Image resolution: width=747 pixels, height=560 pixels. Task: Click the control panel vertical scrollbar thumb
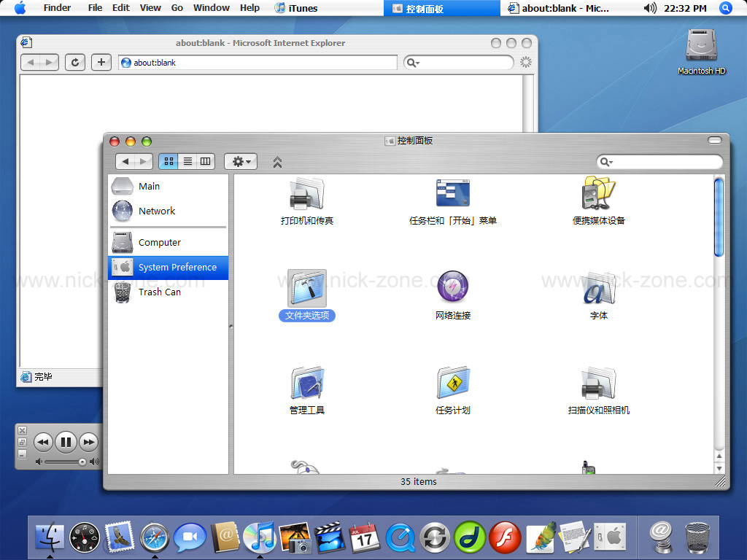point(719,217)
